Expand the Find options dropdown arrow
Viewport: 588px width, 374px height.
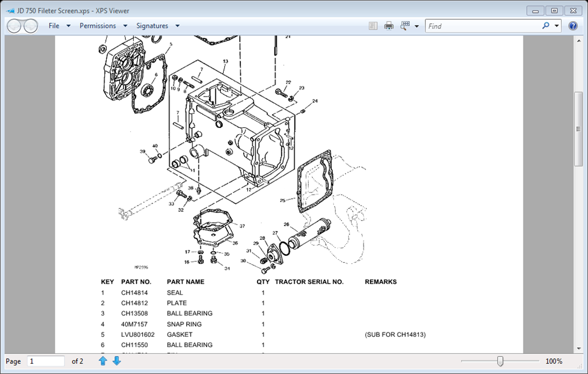point(557,26)
